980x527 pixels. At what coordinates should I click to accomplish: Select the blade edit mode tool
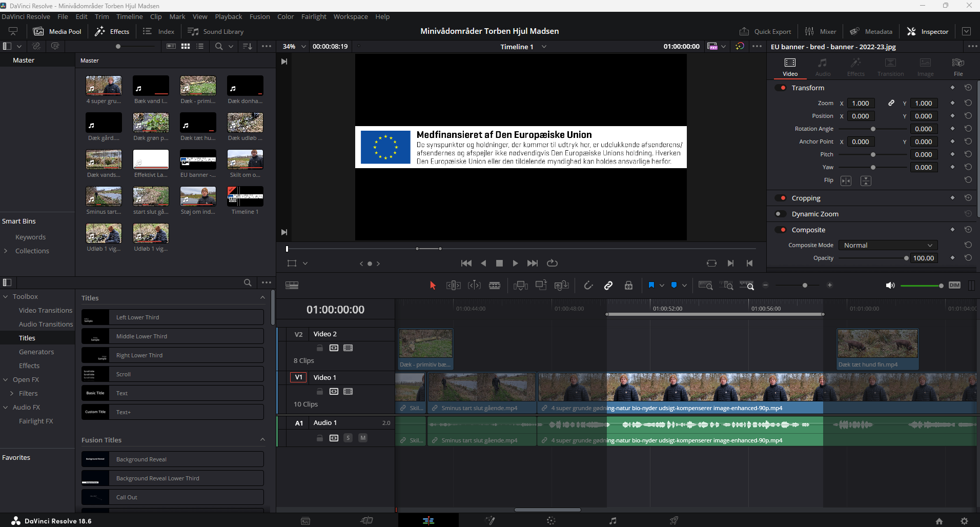coord(495,286)
